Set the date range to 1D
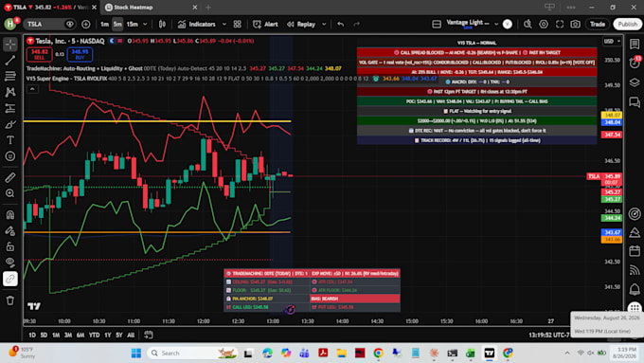The image size is (644, 363). 32,336
